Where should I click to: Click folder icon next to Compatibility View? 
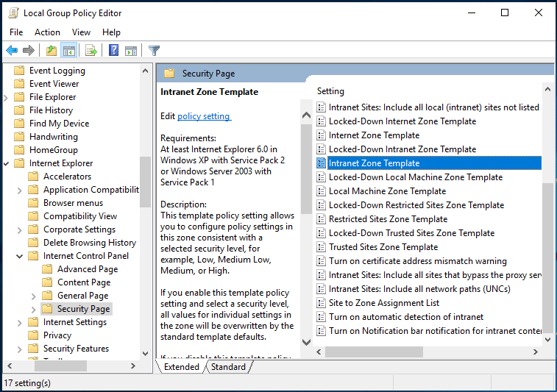33,216
